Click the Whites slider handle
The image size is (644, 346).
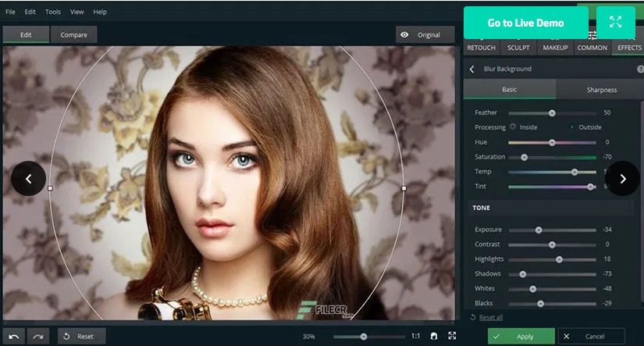[x=532, y=289]
